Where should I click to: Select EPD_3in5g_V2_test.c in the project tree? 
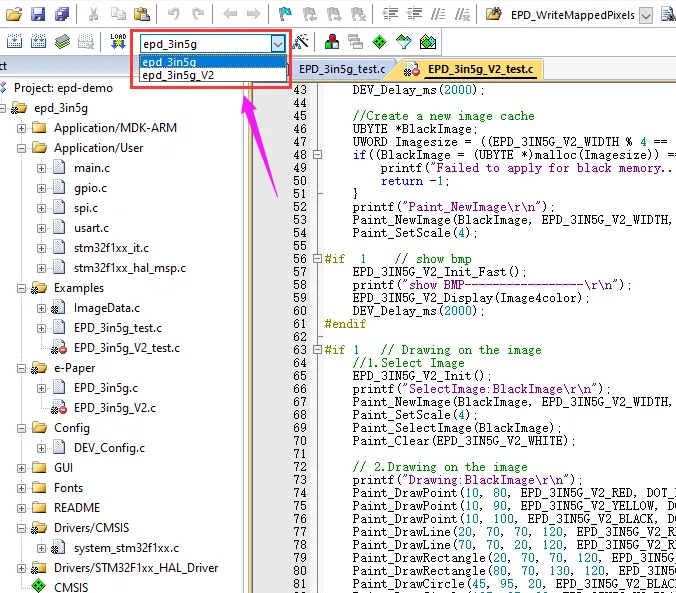(x=127, y=348)
